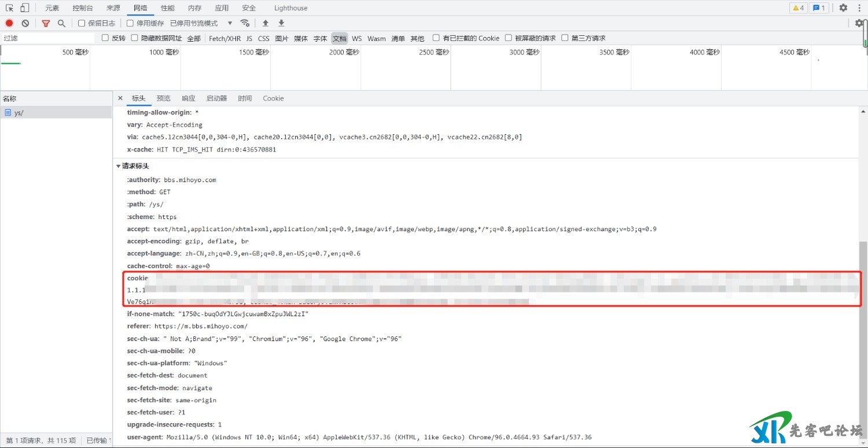Switch to the 控制台 panel tab

(x=83, y=8)
